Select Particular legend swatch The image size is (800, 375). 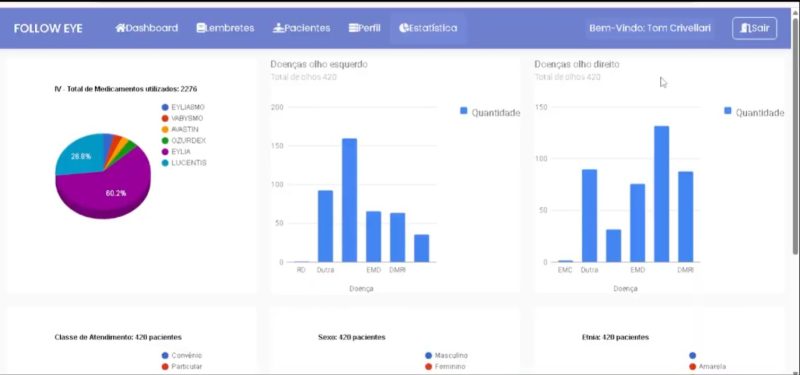[165, 366]
